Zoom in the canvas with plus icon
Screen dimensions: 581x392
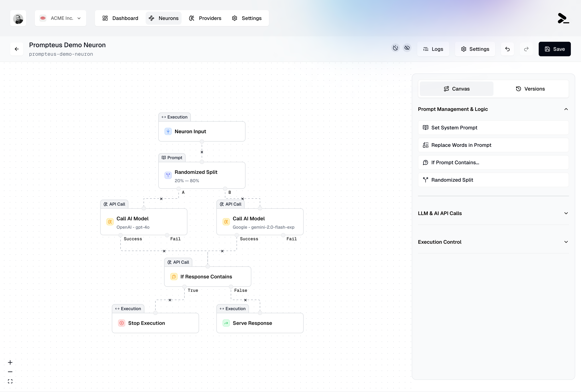(x=10, y=362)
